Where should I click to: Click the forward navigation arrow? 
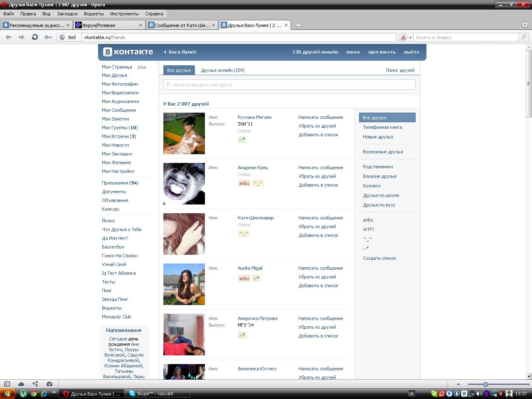tap(21, 37)
